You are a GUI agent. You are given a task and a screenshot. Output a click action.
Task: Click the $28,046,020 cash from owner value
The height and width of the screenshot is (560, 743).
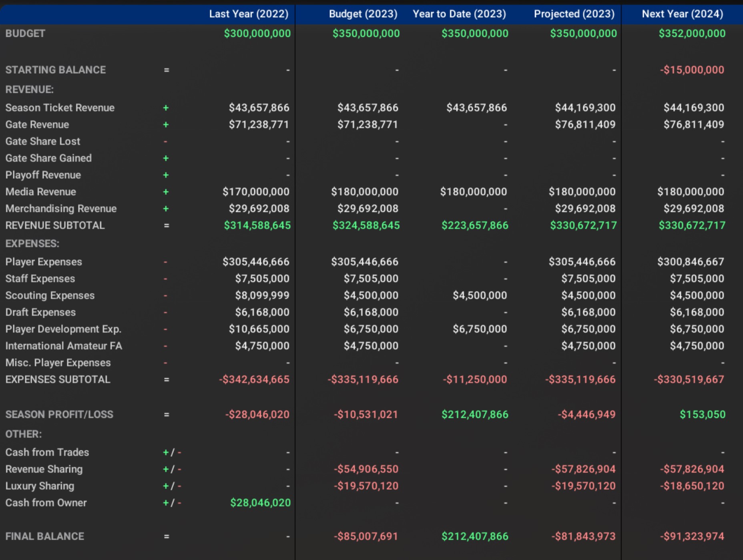pos(260,503)
